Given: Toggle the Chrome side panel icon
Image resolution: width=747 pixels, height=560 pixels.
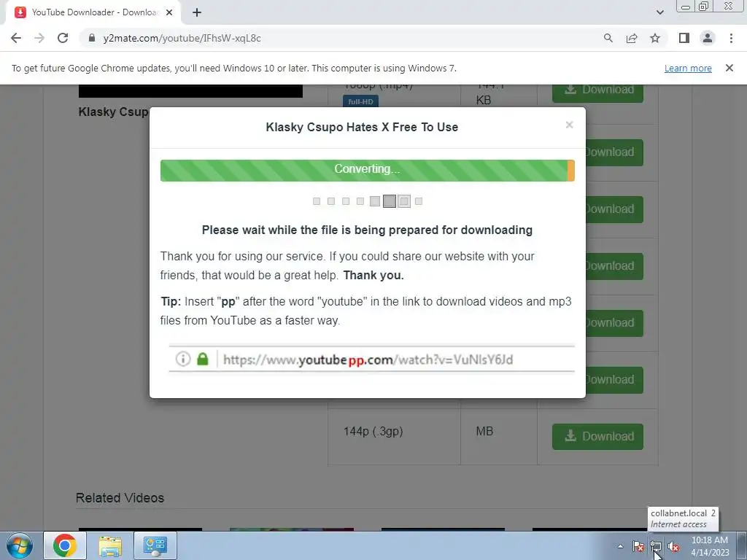Looking at the screenshot, I should (x=684, y=38).
